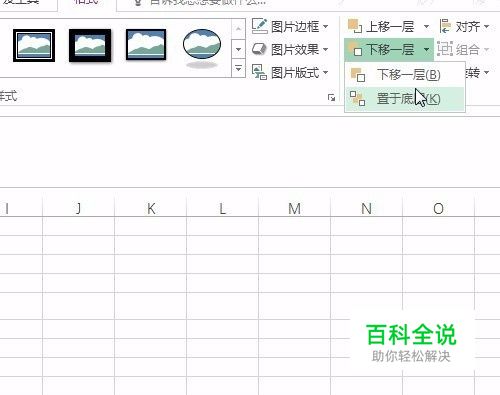Click the 图片边框 button label
The height and width of the screenshot is (395, 500).
pyautogui.click(x=295, y=27)
